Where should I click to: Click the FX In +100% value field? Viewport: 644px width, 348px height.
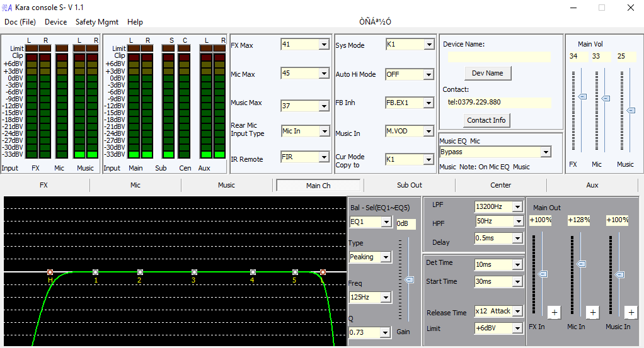(541, 220)
